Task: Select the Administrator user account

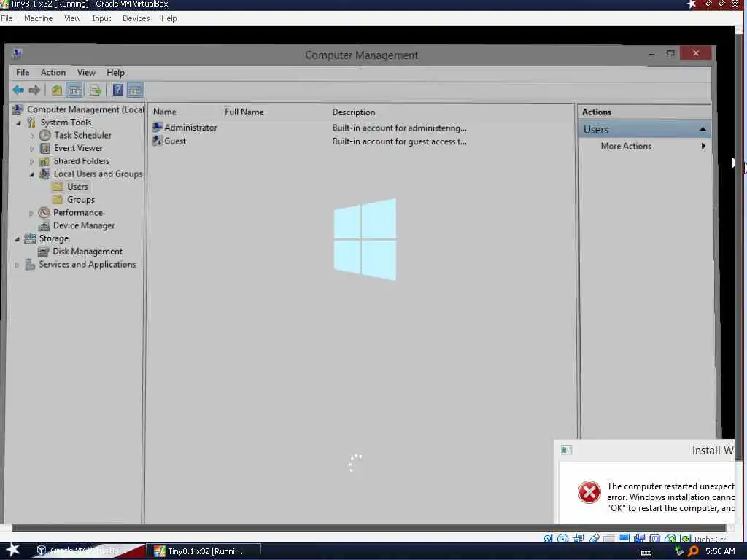Action: click(185, 128)
